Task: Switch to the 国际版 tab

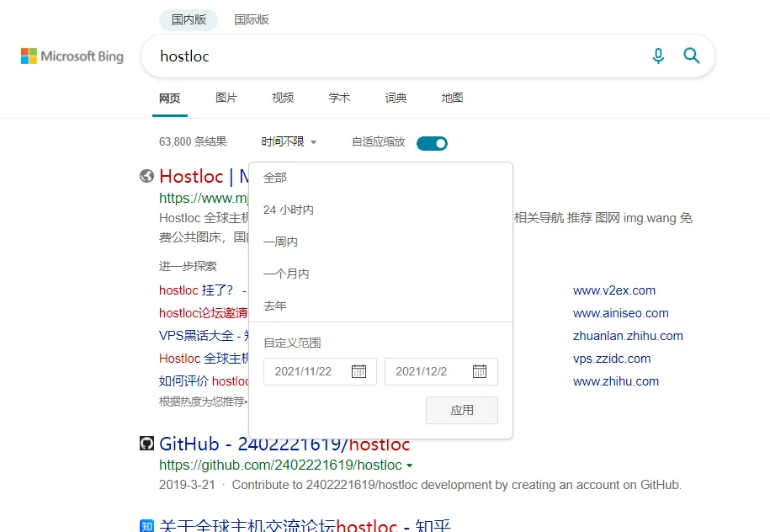Action: pyautogui.click(x=252, y=19)
